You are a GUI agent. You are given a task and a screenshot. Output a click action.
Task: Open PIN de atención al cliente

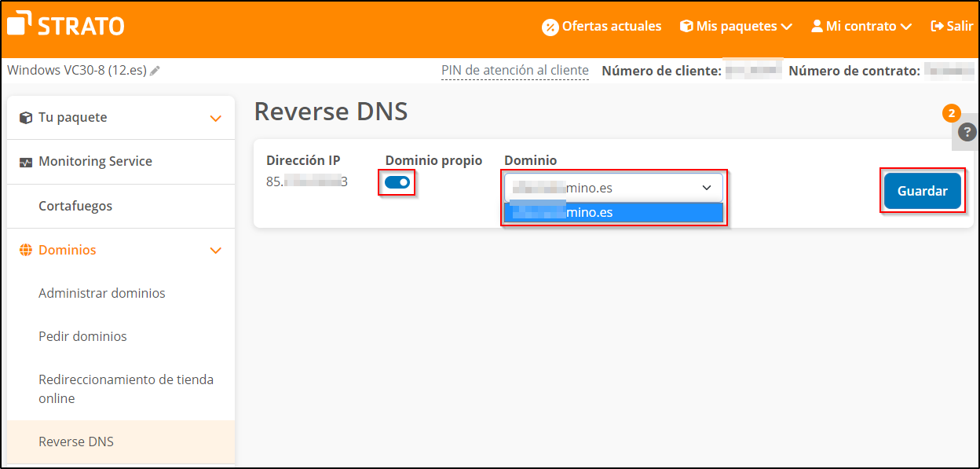[515, 70]
